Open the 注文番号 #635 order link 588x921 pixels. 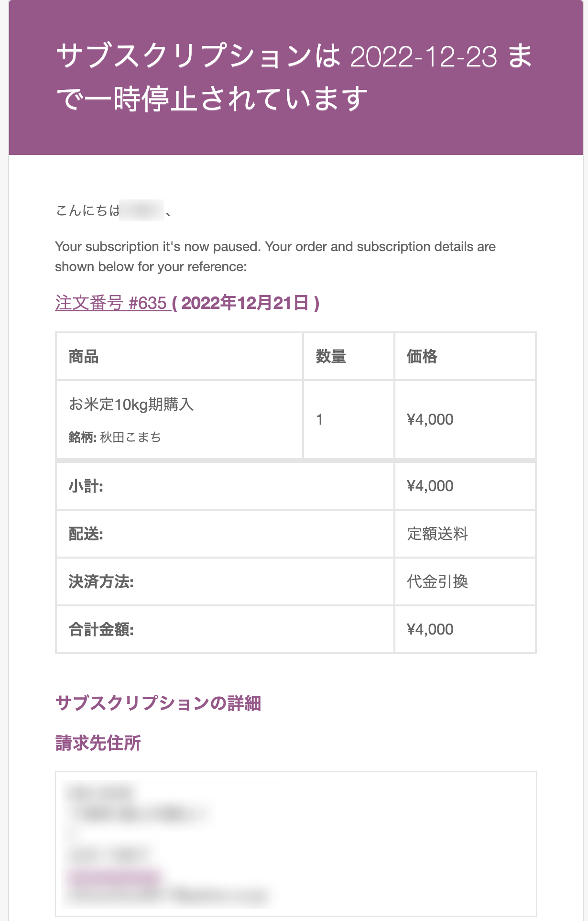(113, 303)
